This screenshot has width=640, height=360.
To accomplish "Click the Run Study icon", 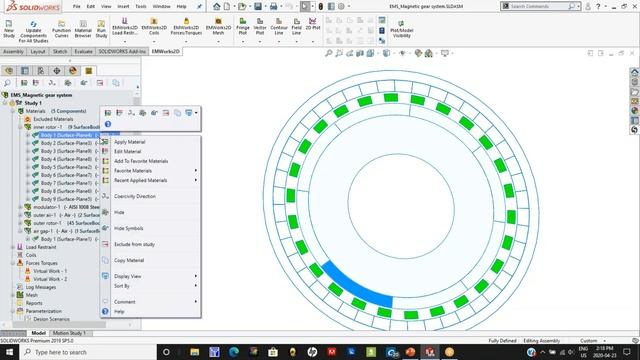I will (101, 29).
